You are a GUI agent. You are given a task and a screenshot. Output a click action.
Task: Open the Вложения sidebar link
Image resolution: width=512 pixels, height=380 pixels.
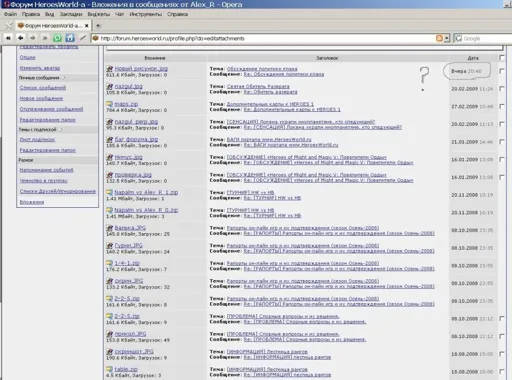pyautogui.click(x=32, y=202)
